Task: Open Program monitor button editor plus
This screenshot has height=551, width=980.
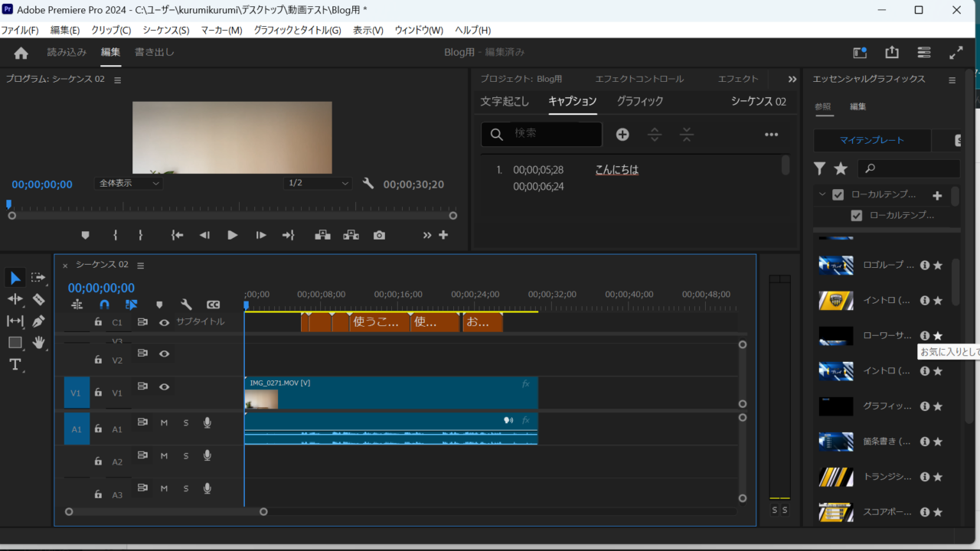Action: click(443, 235)
